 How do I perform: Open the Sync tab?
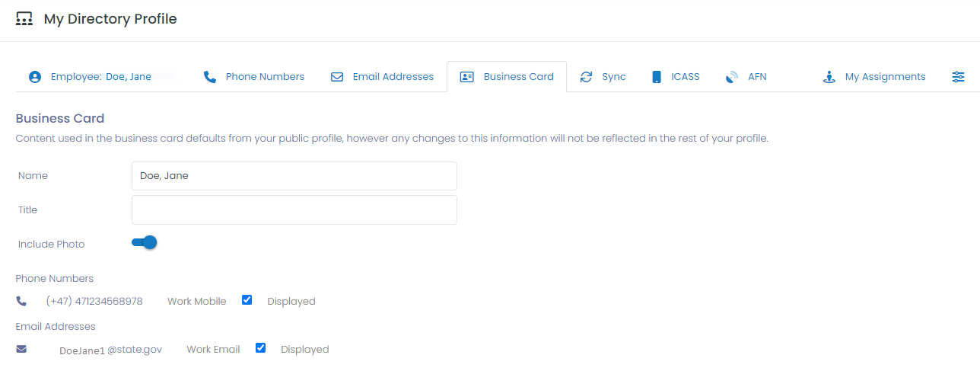[x=603, y=77]
